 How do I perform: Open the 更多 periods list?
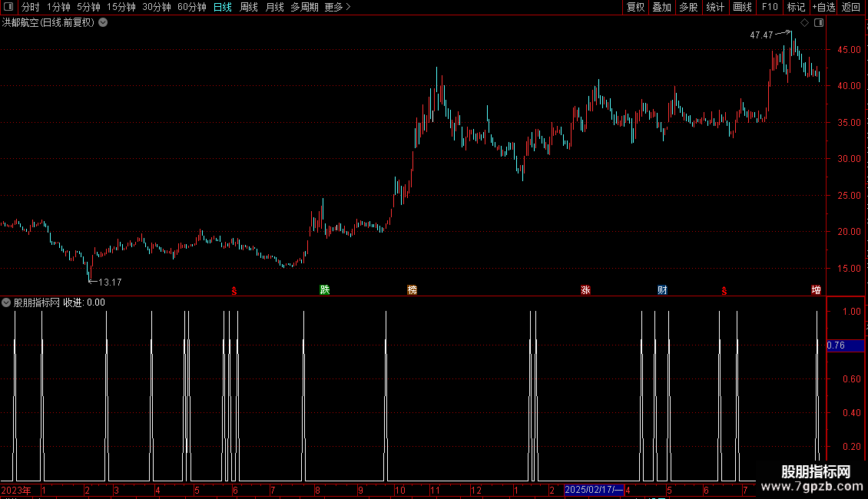[337, 7]
